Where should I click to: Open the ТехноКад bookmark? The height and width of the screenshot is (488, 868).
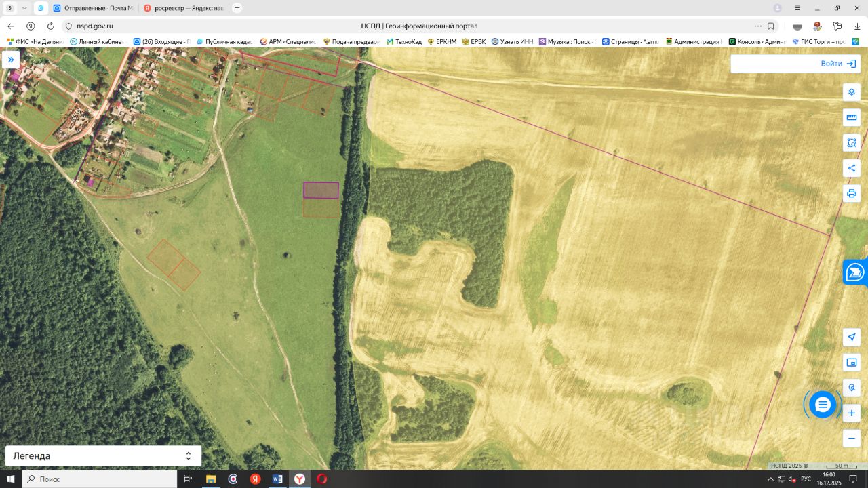[404, 41]
